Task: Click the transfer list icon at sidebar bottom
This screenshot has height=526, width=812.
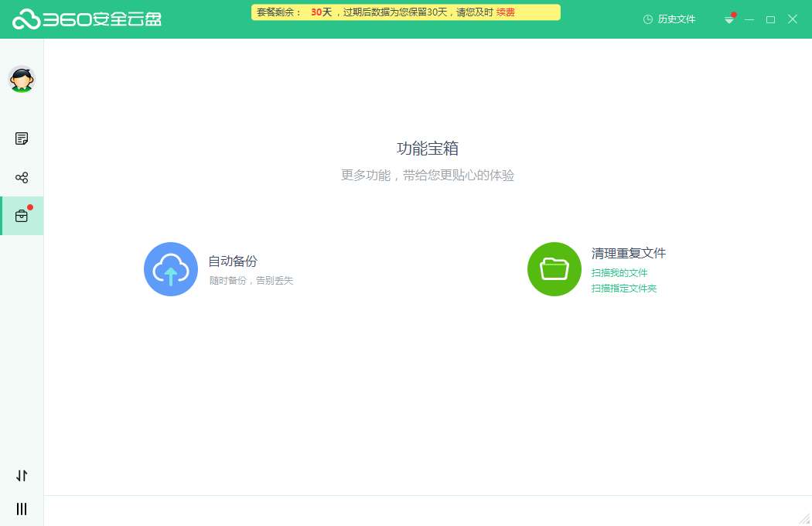Action: click(22, 476)
